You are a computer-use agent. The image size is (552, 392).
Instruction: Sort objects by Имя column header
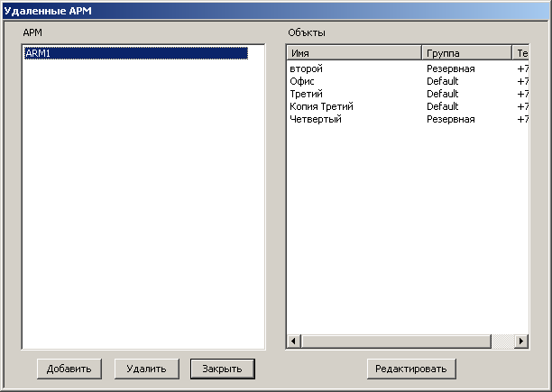coord(354,53)
